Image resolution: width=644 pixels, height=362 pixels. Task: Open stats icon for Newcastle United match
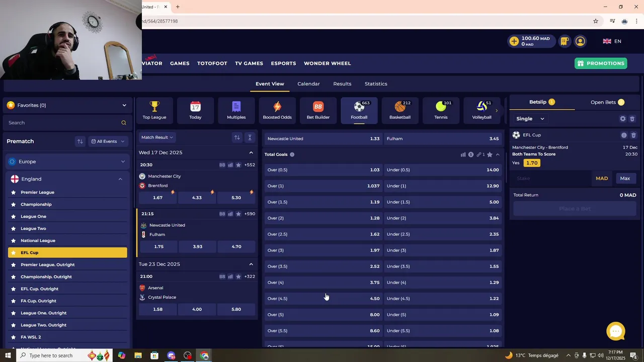[230, 214]
